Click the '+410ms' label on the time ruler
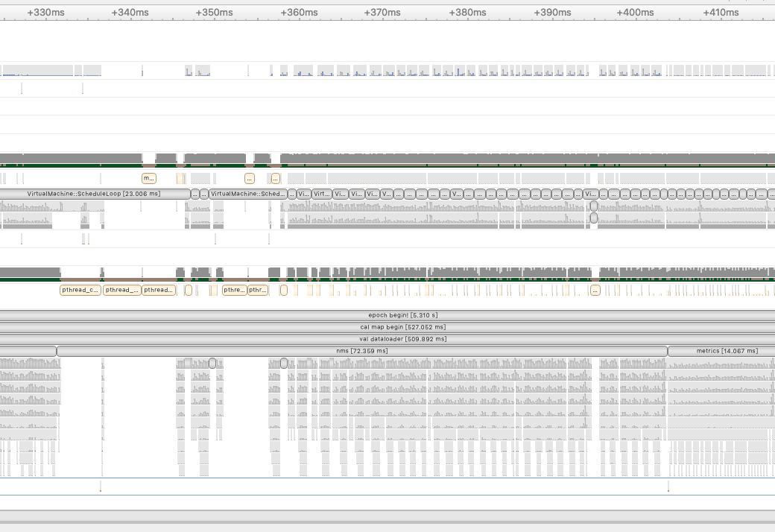 tap(722, 12)
